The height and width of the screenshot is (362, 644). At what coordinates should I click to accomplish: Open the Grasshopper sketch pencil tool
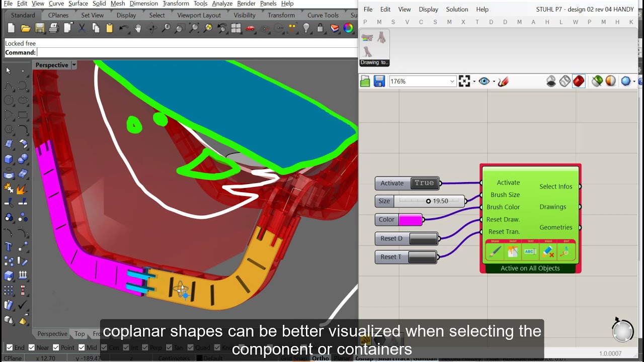point(503,81)
